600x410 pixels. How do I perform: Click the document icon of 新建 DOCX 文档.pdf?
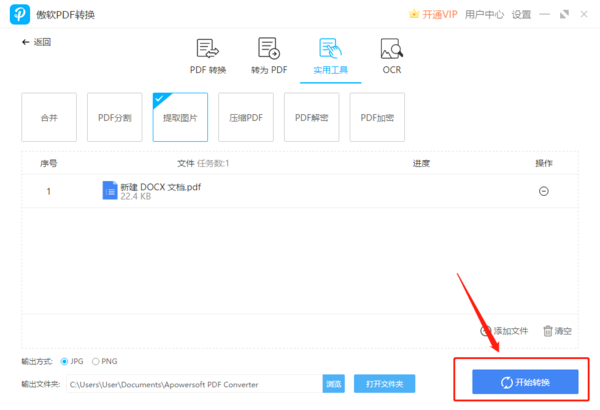pos(110,190)
